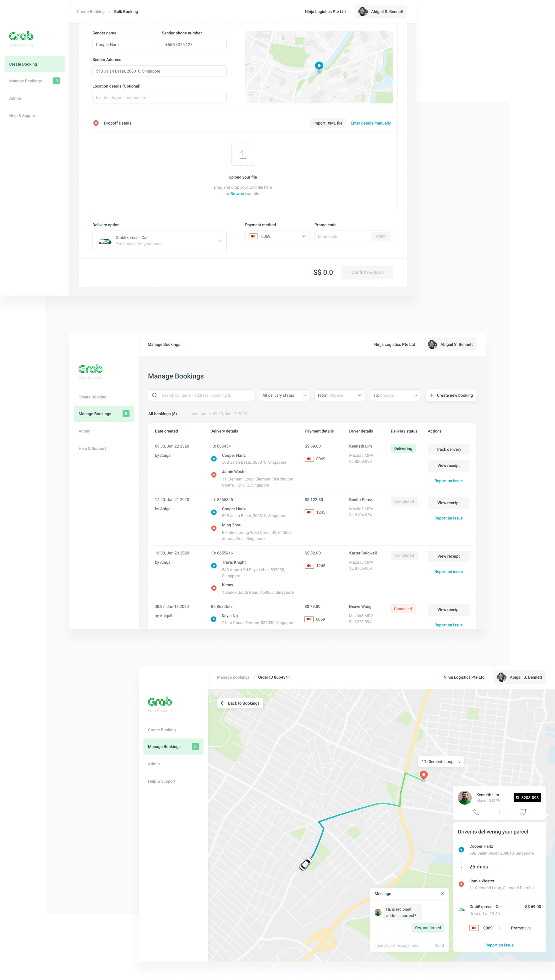
Task: Click the search magnifier icon in Manage Bookings
Action: (155, 395)
